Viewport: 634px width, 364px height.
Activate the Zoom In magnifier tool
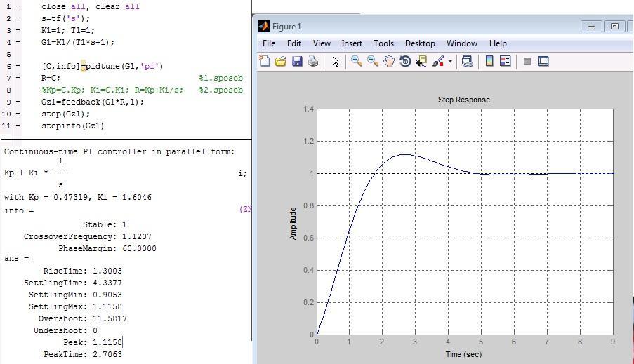tap(356, 62)
